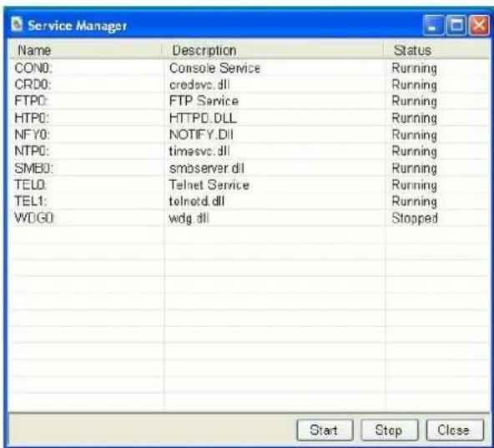Minimize the Service Manager window
494x448 pixels.
(433, 25)
